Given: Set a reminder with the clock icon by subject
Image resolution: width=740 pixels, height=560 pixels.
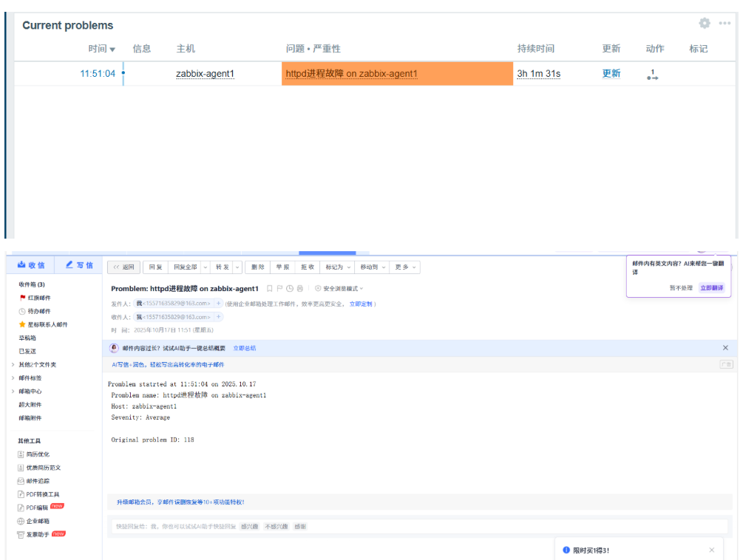Looking at the screenshot, I should (x=290, y=288).
